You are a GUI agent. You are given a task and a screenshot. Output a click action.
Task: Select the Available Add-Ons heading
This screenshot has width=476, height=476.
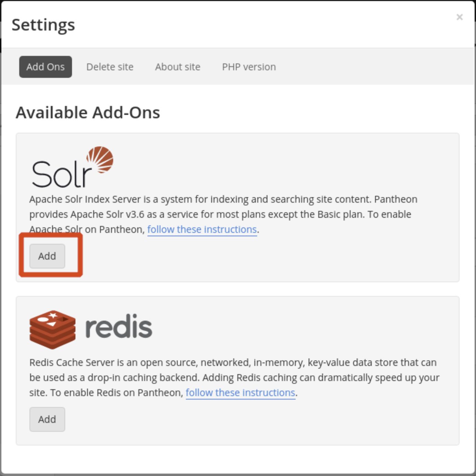coord(88,112)
